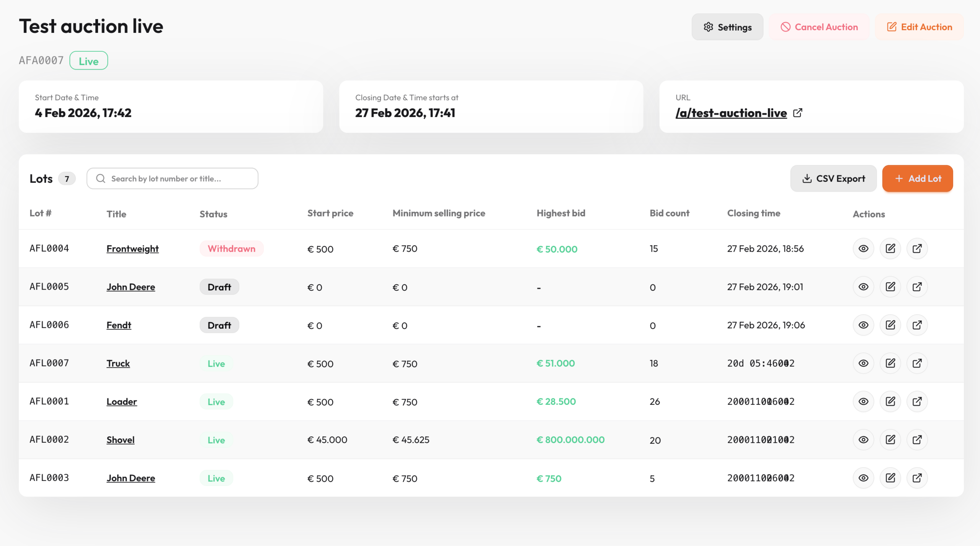Click the Edit Auction button

tap(919, 27)
